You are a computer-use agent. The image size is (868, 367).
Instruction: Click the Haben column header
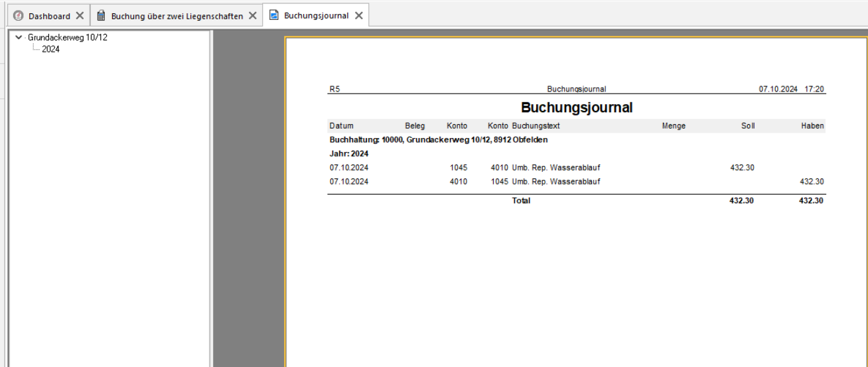coord(812,126)
